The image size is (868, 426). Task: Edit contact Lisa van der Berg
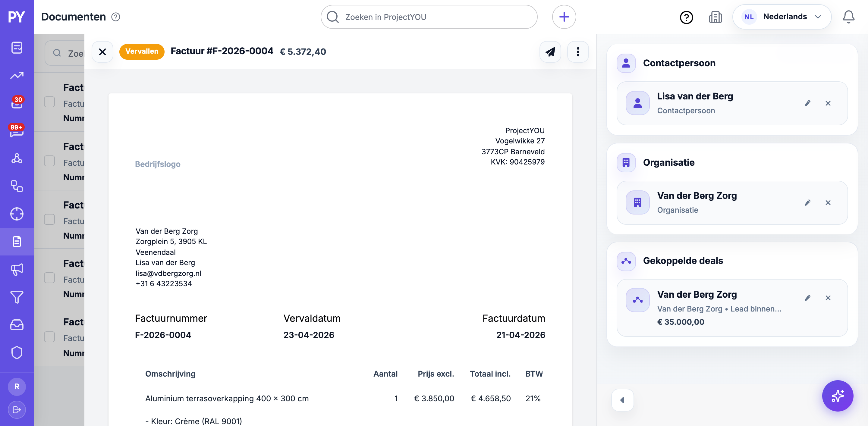click(x=807, y=103)
